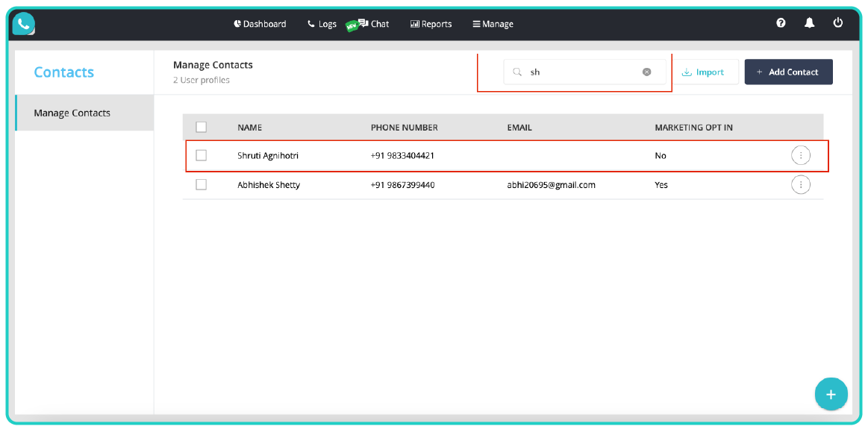Click the name Shruti Agnihotri
Screen dimensions: 868x435
(268, 155)
